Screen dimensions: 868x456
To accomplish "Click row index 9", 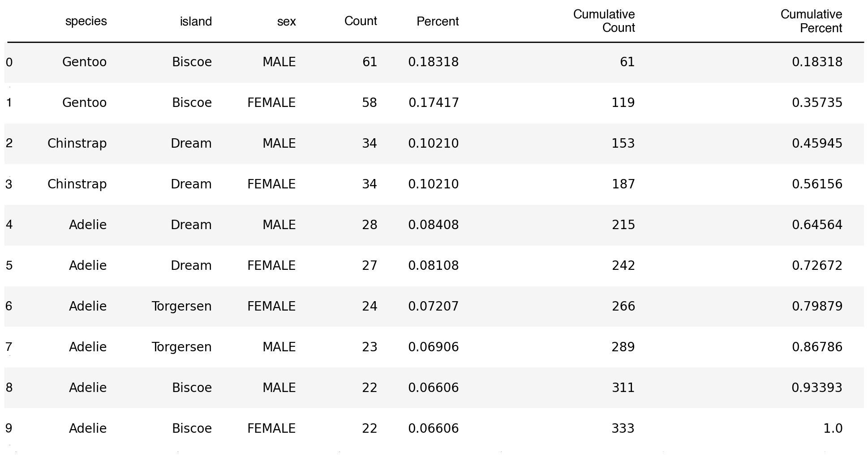I will pos(9,428).
